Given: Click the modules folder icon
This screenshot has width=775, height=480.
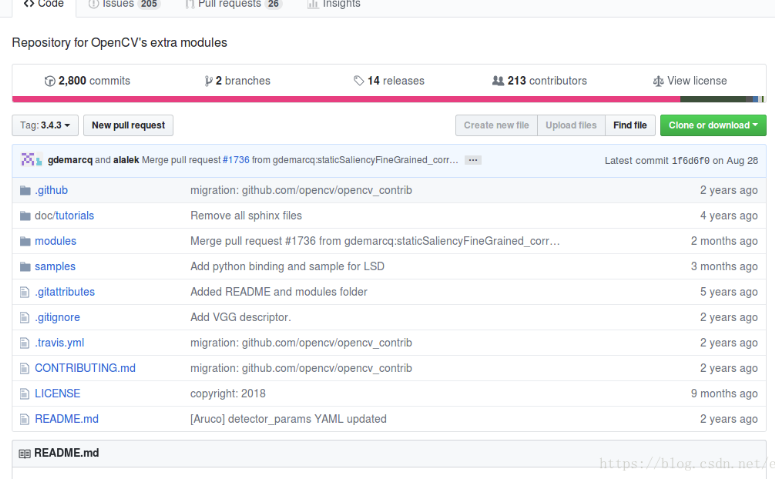Looking at the screenshot, I should 25,241.
